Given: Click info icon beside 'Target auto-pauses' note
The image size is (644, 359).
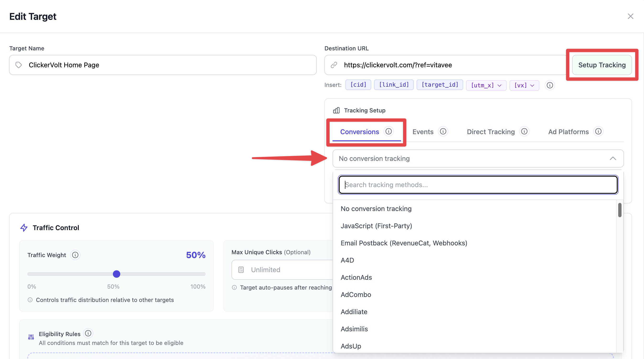Looking at the screenshot, I should tap(234, 287).
